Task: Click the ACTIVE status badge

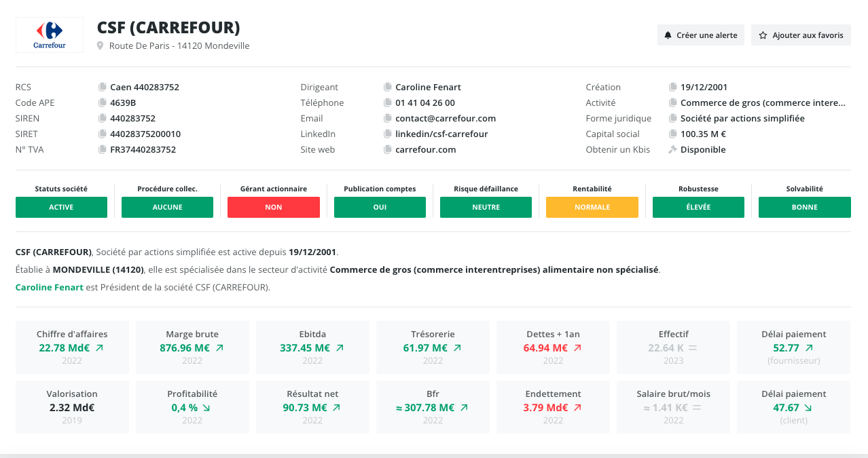Action: 61,207
